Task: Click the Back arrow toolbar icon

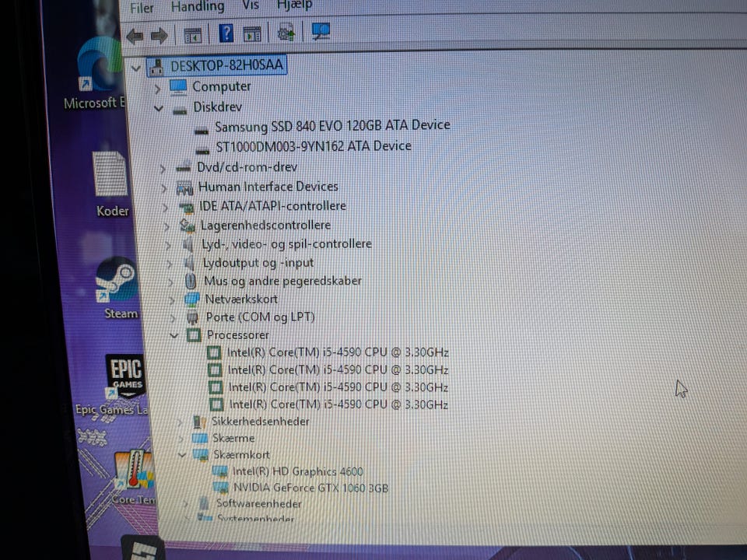Action: (135, 37)
